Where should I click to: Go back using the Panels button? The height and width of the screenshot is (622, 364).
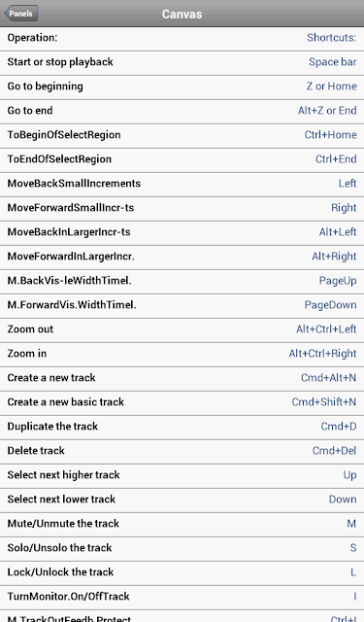click(x=21, y=14)
